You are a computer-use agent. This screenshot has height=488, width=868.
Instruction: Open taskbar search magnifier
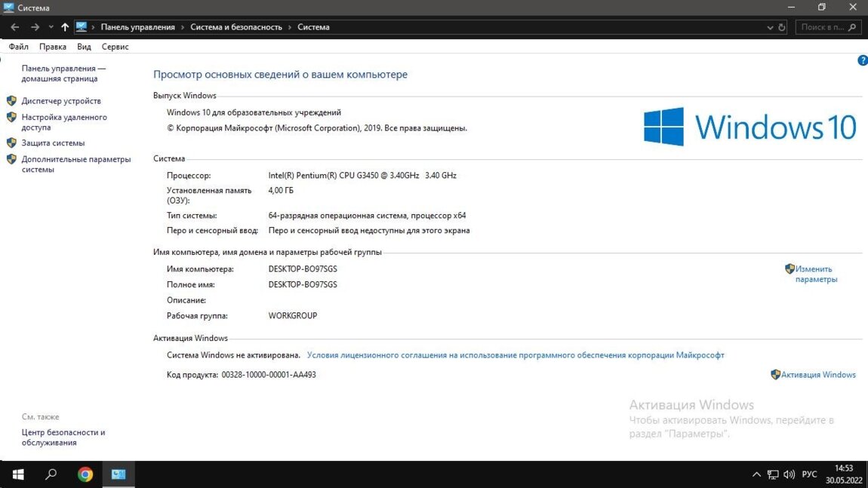(x=51, y=474)
